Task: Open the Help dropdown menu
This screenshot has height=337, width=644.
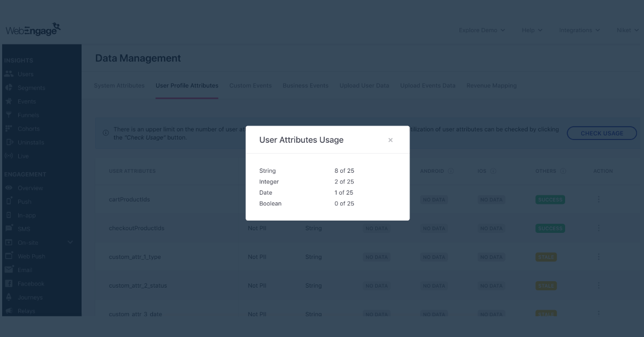Action: click(x=531, y=31)
